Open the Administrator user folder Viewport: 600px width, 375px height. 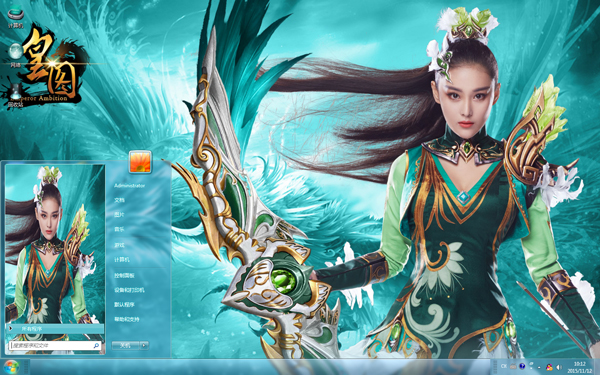click(x=129, y=186)
